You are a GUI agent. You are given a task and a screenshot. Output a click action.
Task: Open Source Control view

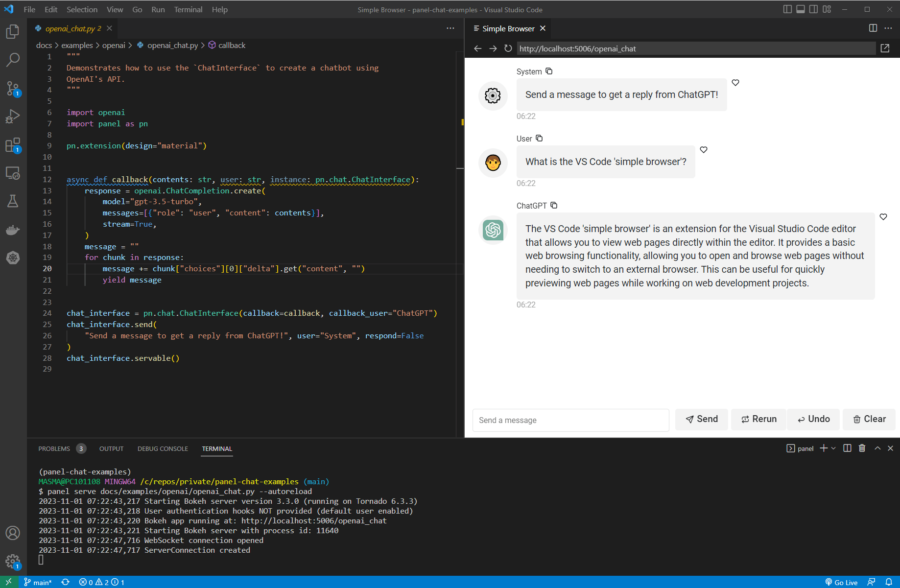pyautogui.click(x=13, y=88)
